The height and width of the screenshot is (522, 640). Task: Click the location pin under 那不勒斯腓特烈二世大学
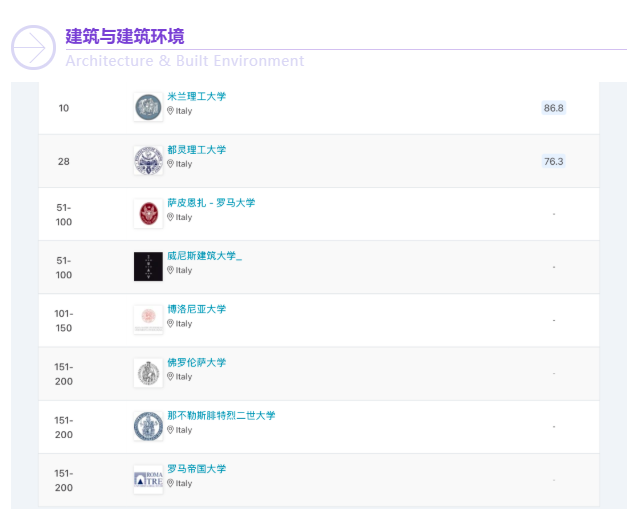coord(171,430)
